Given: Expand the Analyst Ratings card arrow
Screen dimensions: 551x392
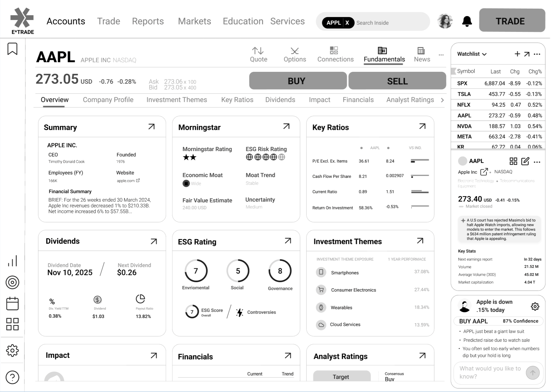Looking at the screenshot, I should coord(422,355).
